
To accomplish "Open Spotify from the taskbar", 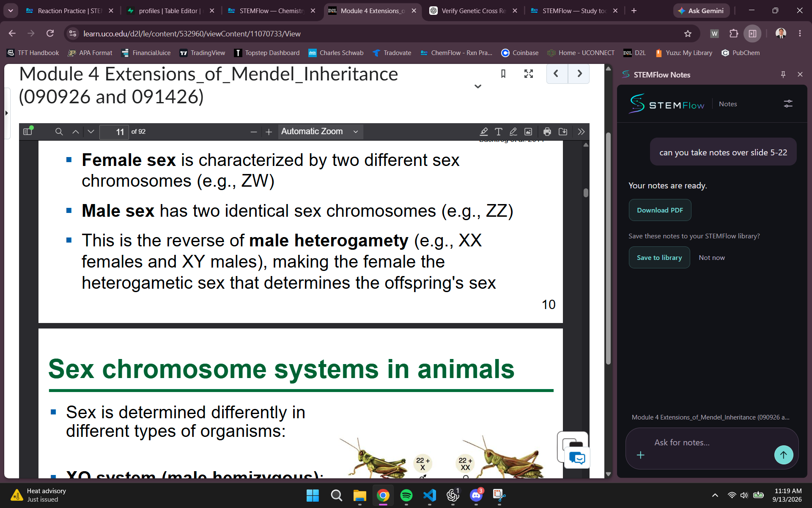I will (x=406, y=495).
